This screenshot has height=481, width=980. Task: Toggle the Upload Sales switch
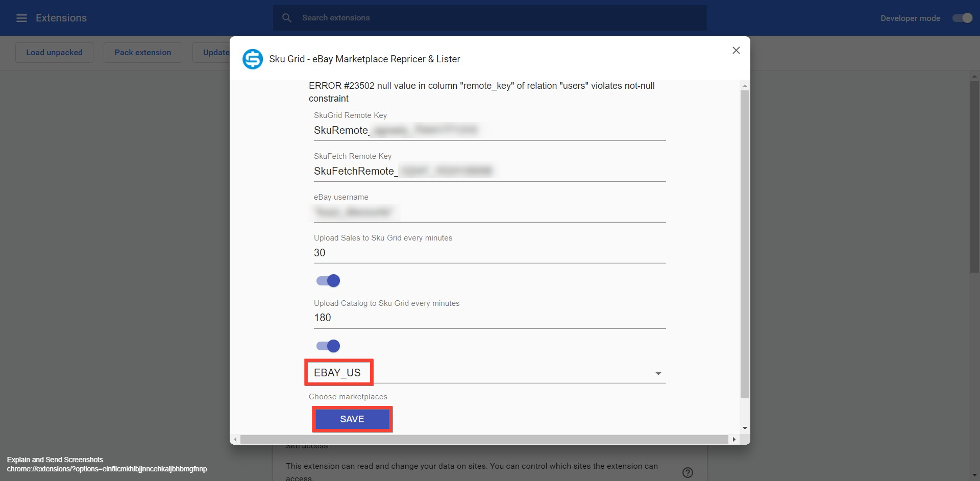coord(328,281)
